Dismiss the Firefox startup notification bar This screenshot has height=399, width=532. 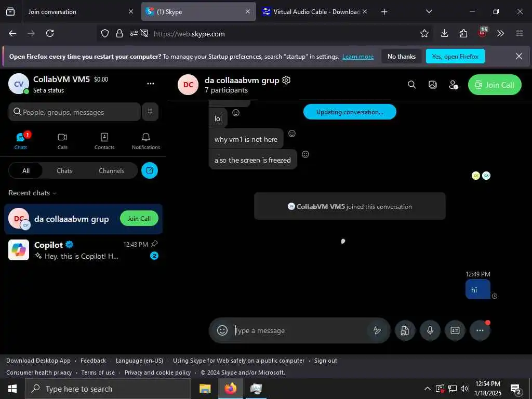click(519, 56)
